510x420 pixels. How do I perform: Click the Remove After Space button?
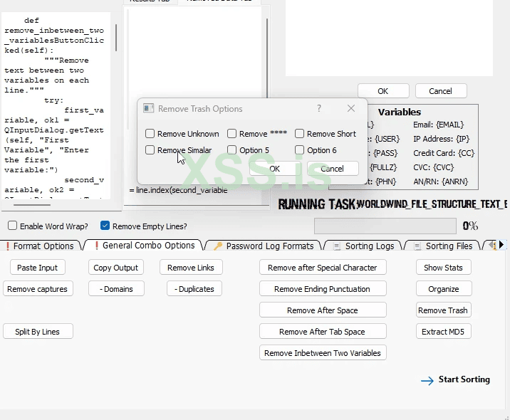pyautogui.click(x=323, y=310)
